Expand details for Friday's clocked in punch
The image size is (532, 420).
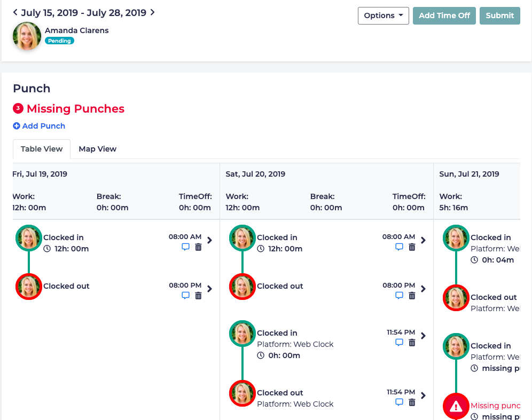pos(209,240)
